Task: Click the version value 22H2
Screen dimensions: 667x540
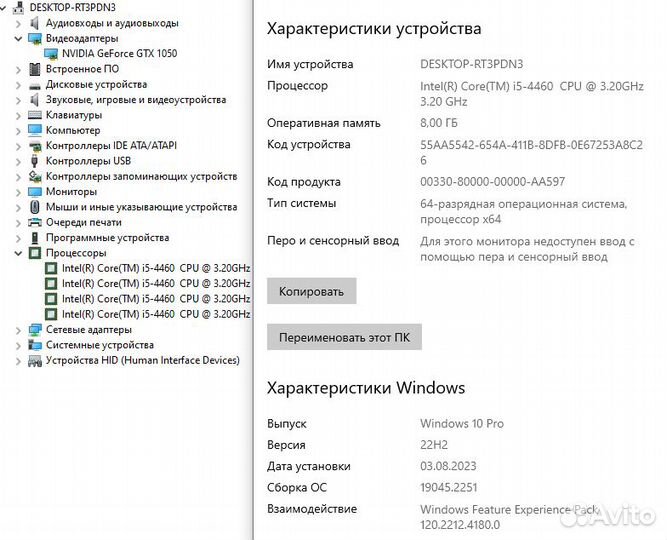Action: click(434, 445)
